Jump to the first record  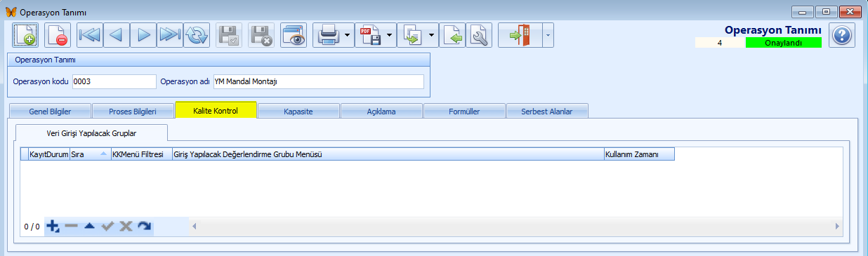[x=90, y=35]
